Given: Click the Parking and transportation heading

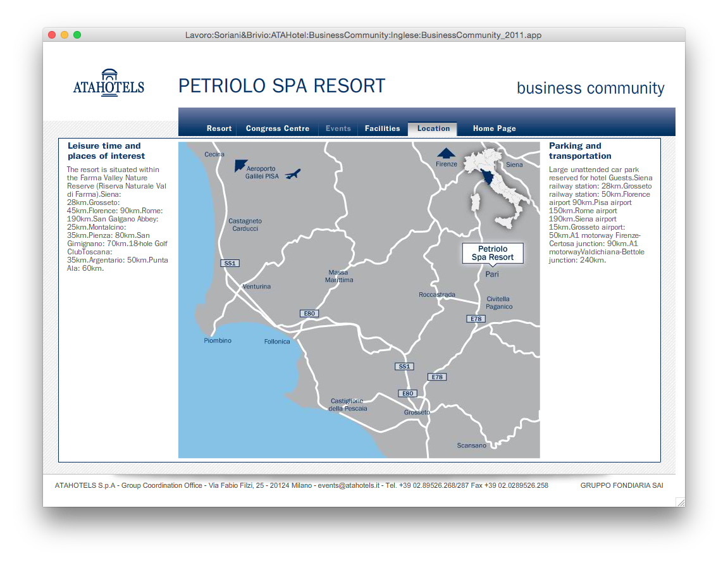Looking at the screenshot, I should 580,151.
